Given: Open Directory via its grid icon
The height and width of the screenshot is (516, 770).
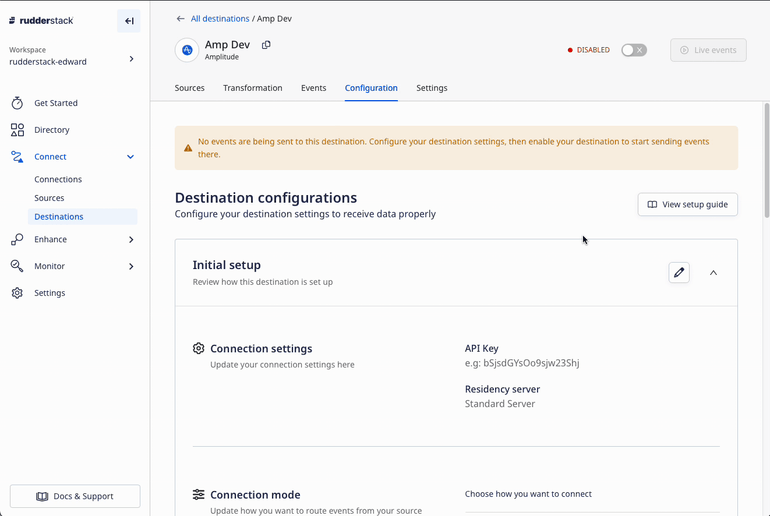Looking at the screenshot, I should tap(17, 130).
